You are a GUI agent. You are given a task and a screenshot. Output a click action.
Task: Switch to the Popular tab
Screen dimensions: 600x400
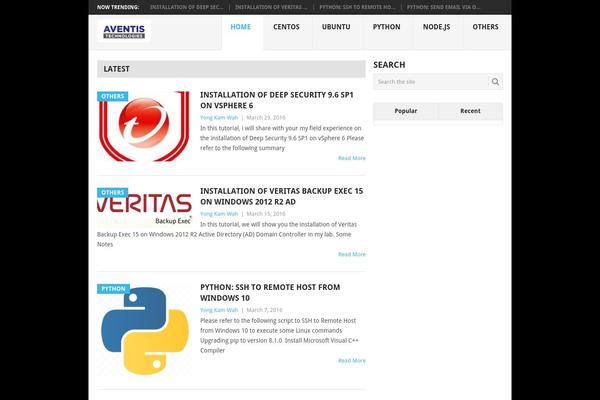click(406, 111)
